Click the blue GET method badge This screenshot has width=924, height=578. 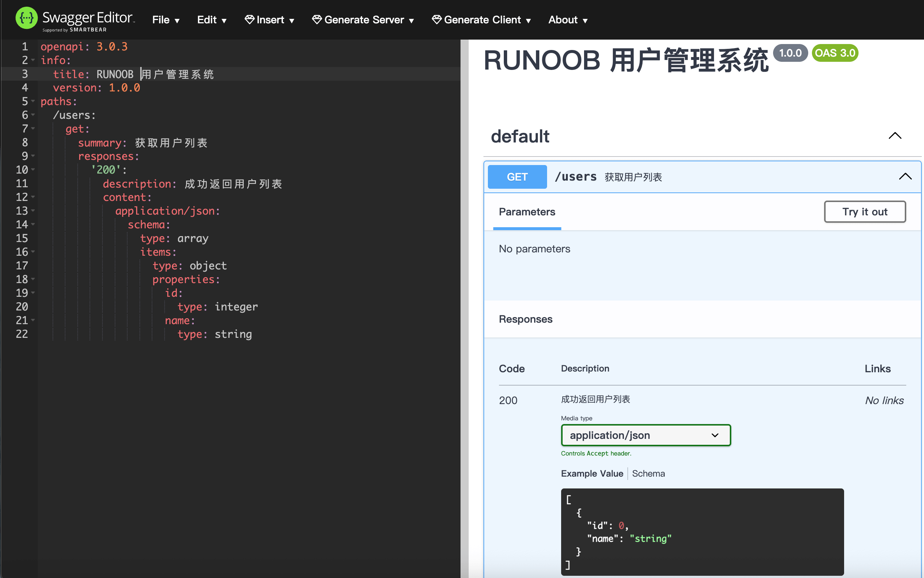coord(517,177)
